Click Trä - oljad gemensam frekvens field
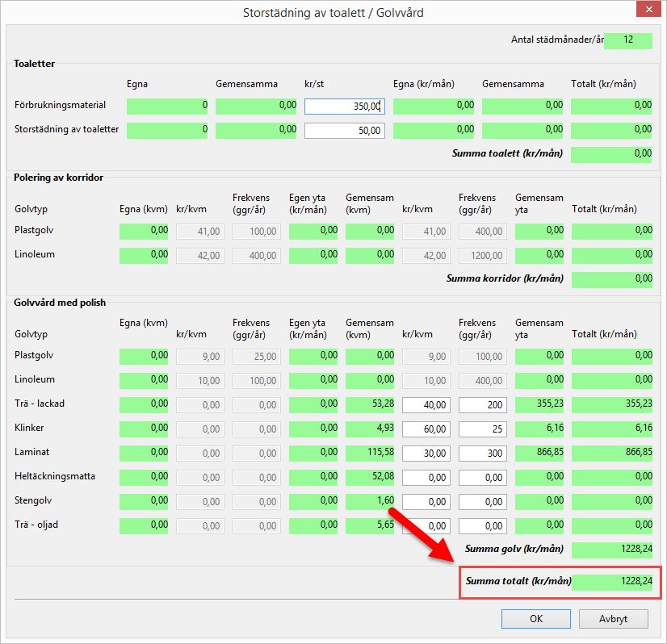This screenshot has width=667, height=644. [x=483, y=526]
